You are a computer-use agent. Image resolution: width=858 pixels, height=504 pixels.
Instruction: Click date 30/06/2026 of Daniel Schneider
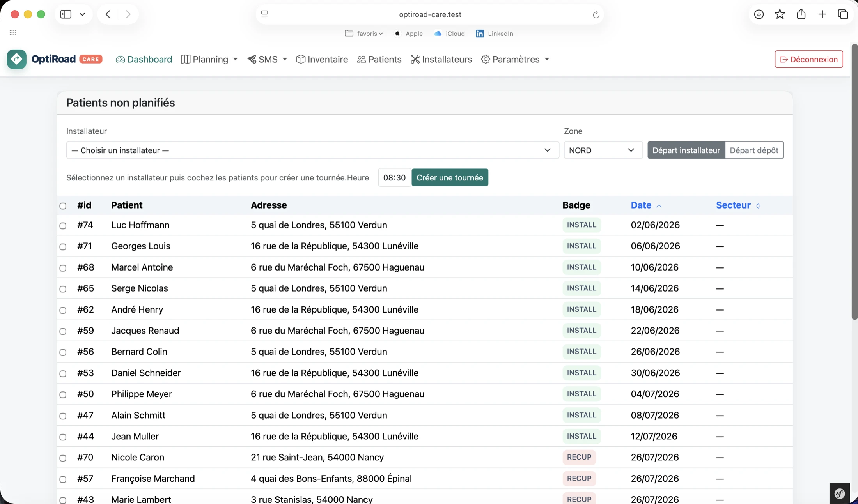click(x=655, y=373)
